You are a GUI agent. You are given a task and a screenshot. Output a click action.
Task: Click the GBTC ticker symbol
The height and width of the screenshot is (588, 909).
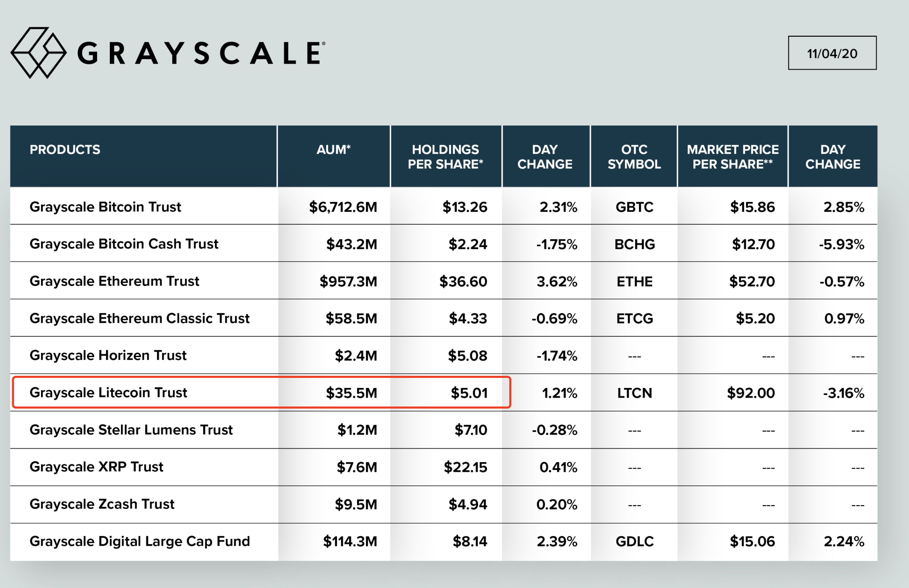[x=634, y=207]
